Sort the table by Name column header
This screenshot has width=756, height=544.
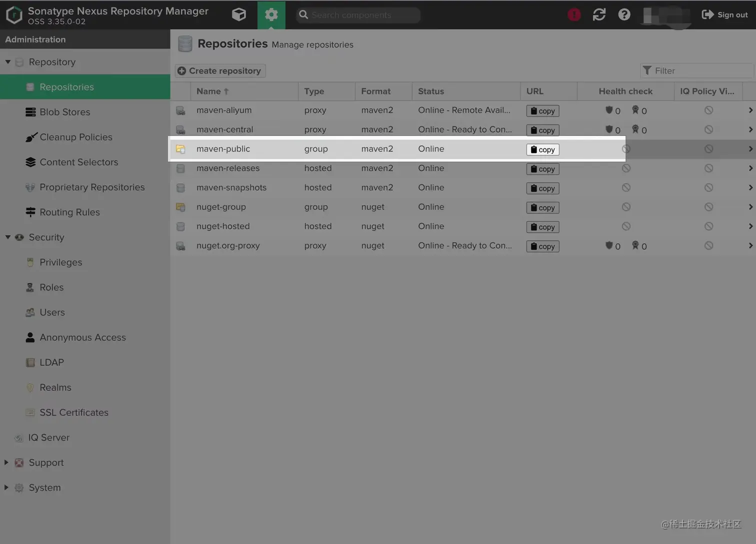(244, 91)
